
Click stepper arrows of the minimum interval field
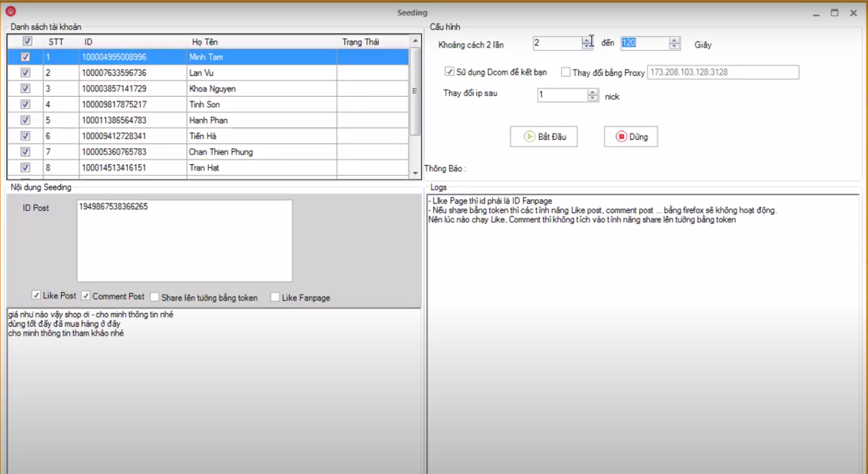click(587, 44)
